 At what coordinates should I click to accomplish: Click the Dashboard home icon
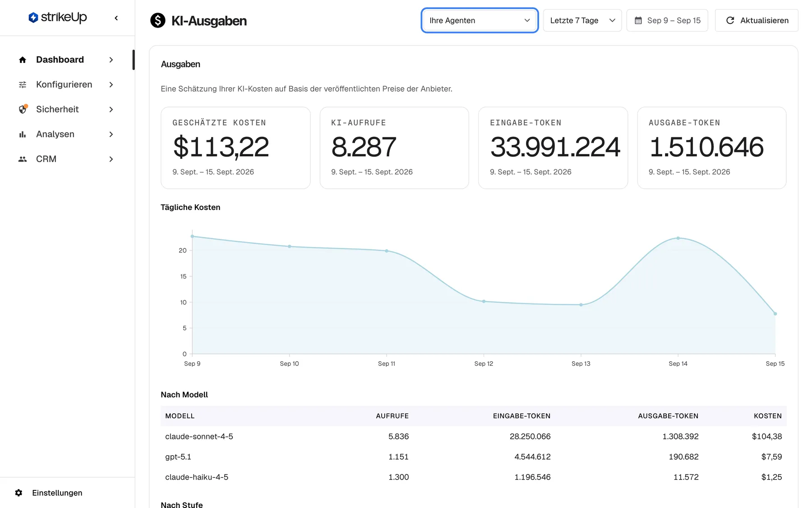(23, 60)
